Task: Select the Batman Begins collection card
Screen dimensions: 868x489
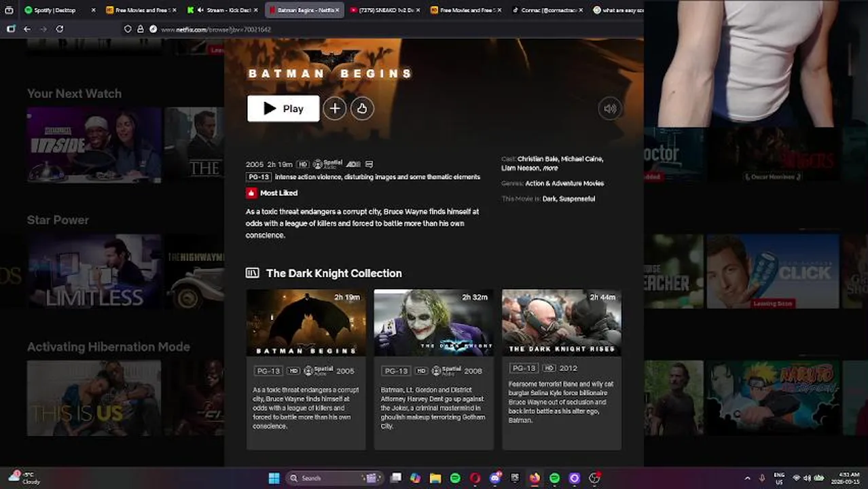Action: tap(306, 369)
